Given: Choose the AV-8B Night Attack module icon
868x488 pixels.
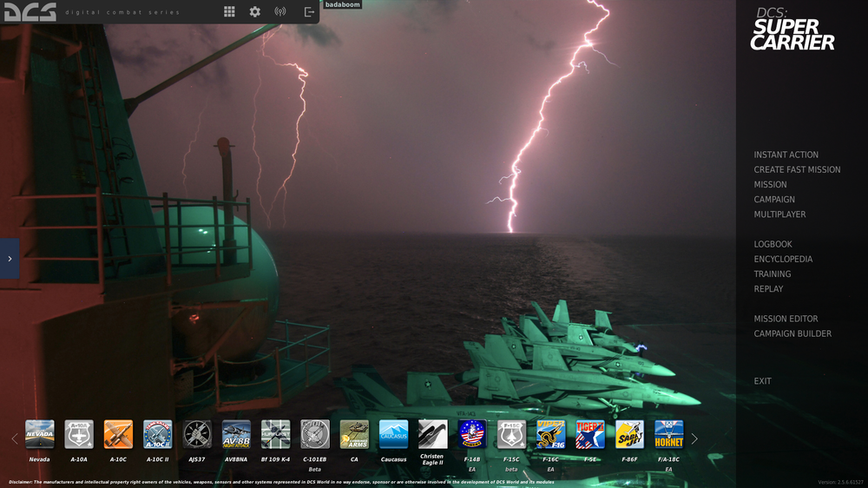Looking at the screenshot, I should pos(236,433).
